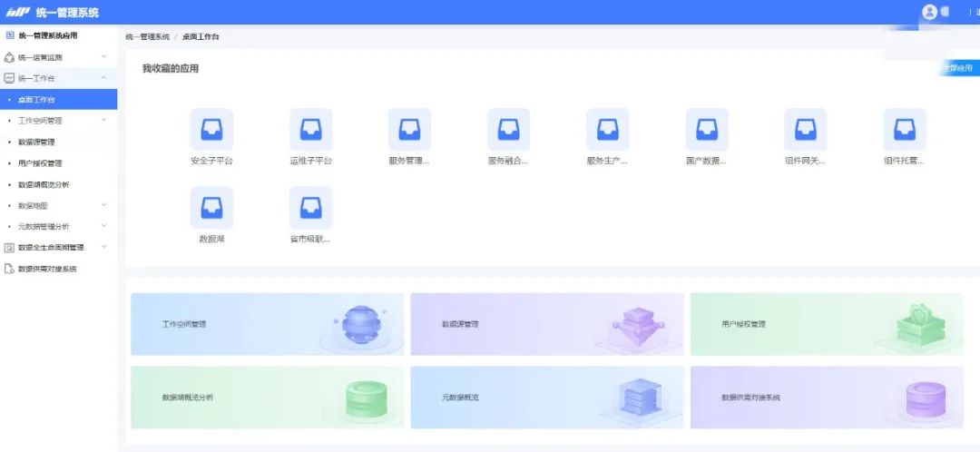Expand the 数据地图 submenu chevron
The width and height of the screenshot is (980, 452).
tap(103, 205)
